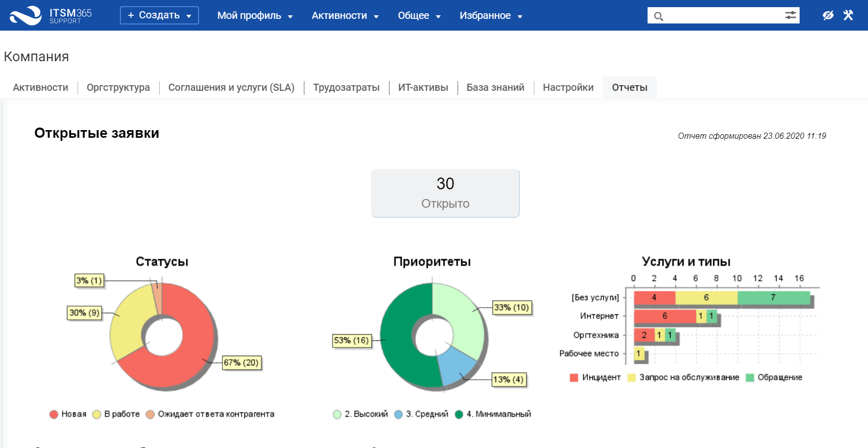The height and width of the screenshot is (448, 868).
Task: Toggle '4. Минимальный' priority legend marker
Action: click(x=459, y=414)
